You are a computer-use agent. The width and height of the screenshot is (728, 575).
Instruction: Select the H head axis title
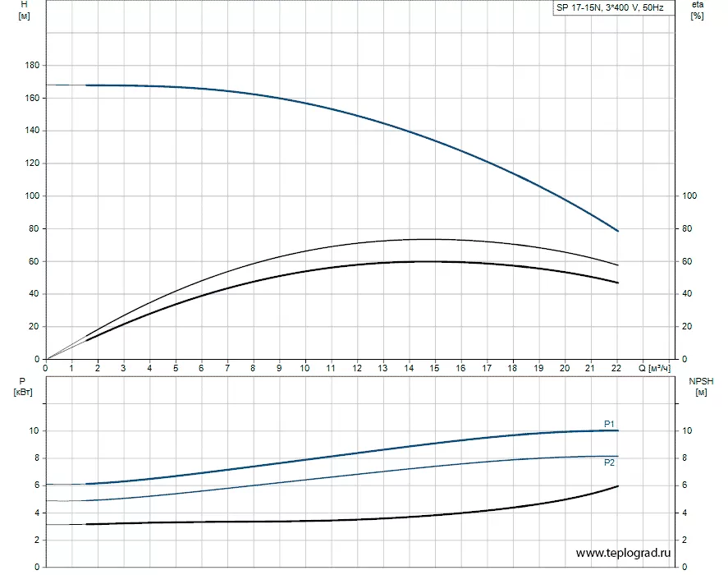click(x=24, y=11)
